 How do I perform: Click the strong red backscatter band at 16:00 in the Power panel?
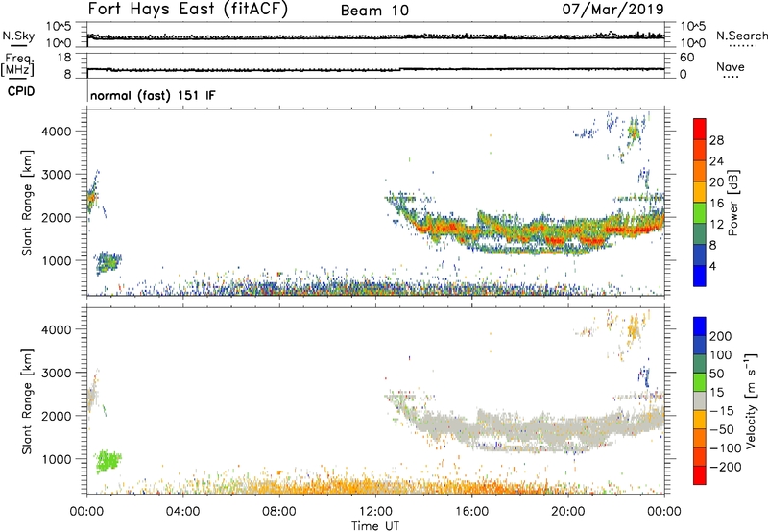(471, 230)
